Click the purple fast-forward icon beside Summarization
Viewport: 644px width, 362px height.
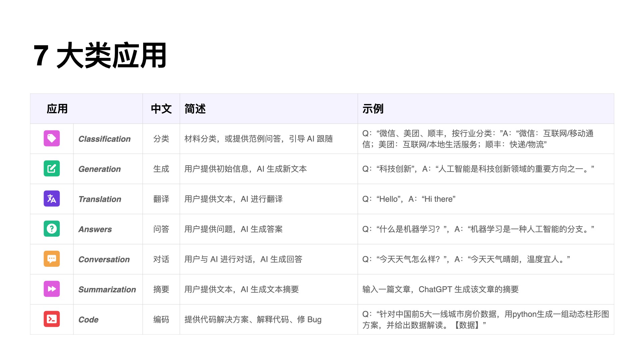52,289
